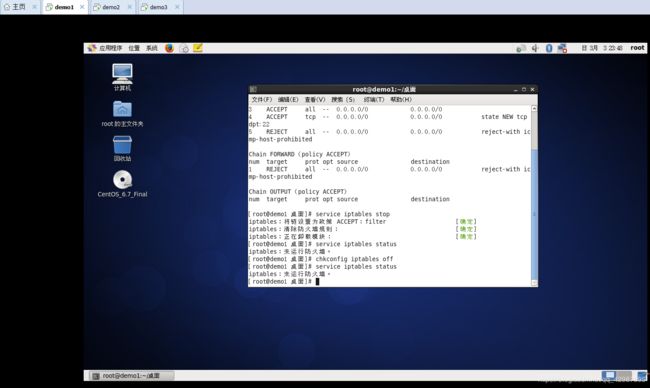The image size is (650, 388).
Task: Click the Bluetooth icon in the panel
Action: pos(549,48)
